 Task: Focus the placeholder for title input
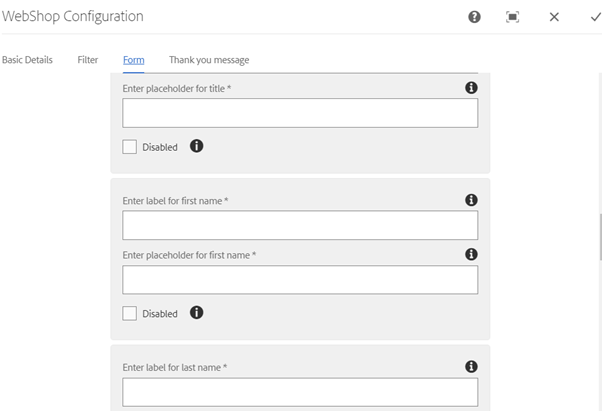tap(300, 113)
